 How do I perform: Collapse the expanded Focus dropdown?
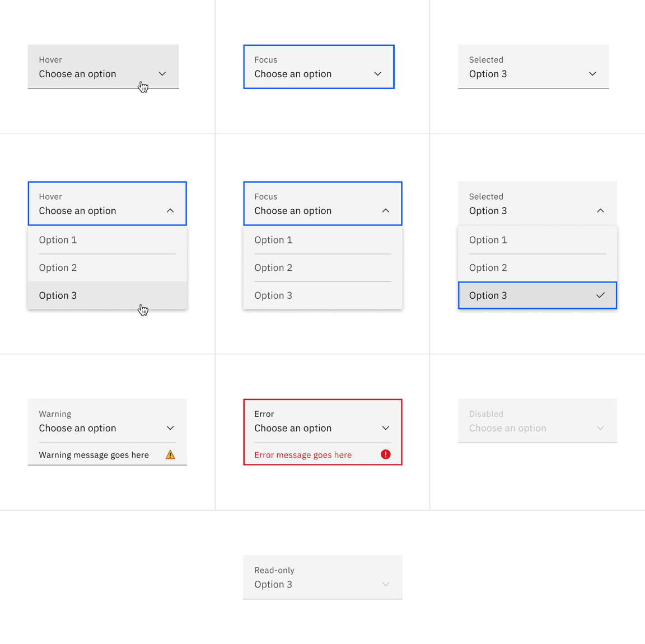385,210
